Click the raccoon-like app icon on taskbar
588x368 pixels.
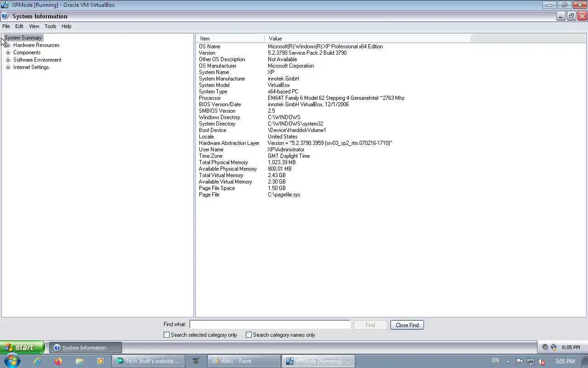click(196, 361)
